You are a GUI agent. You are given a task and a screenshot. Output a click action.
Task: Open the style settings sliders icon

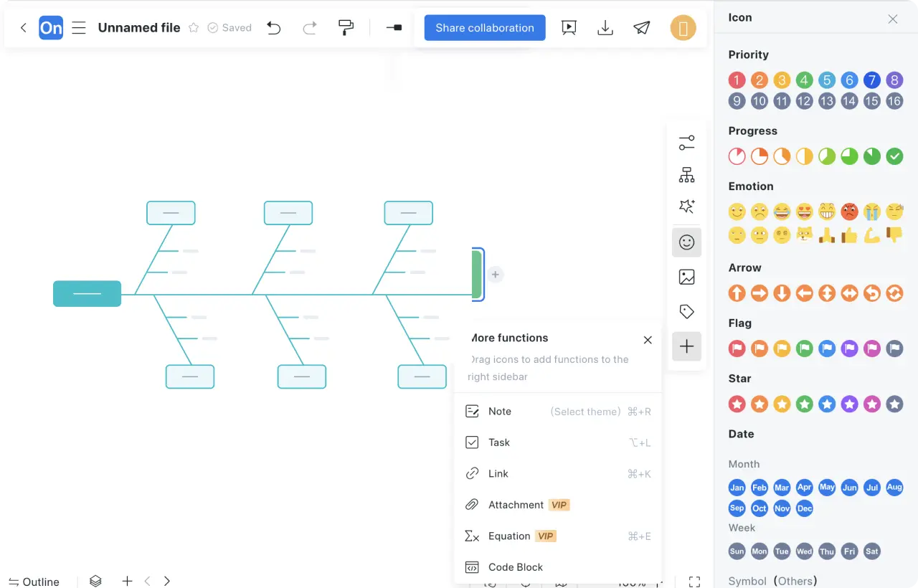point(686,143)
